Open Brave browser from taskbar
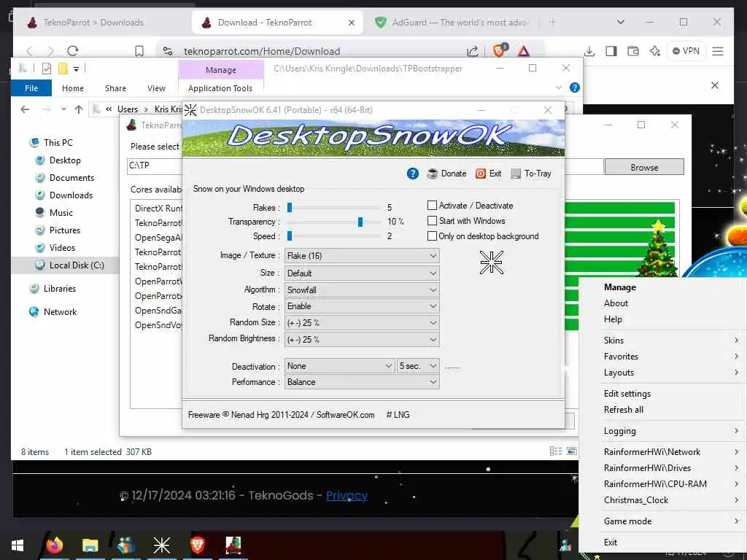 [x=197, y=545]
